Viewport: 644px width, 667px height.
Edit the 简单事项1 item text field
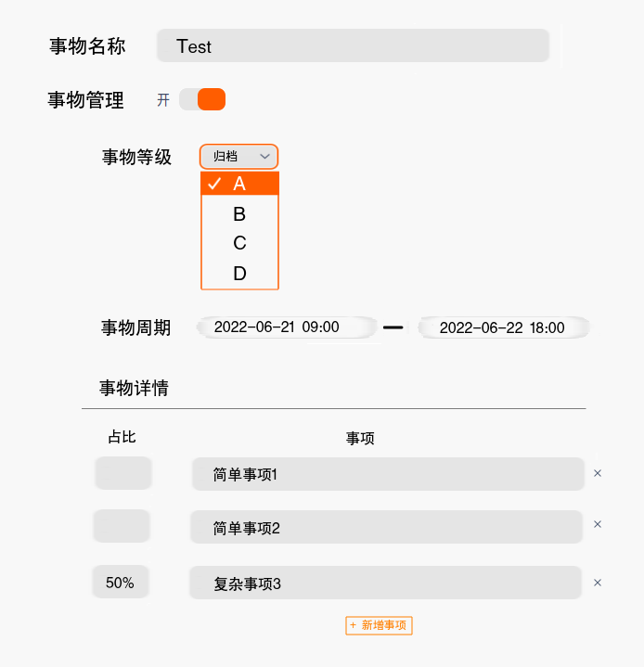tap(388, 474)
